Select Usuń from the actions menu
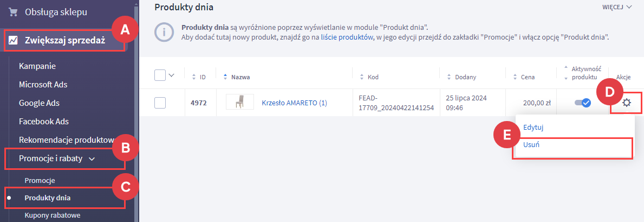This screenshot has height=222, width=644. click(x=531, y=145)
